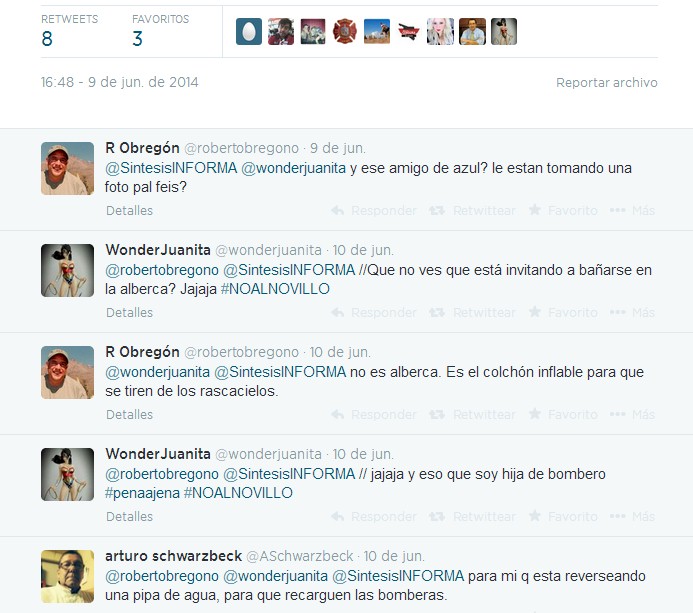Expand Detalles under WonderJuanita's #penaajena tweet
Screen dimensions: 693x613
pyautogui.click(x=129, y=517)
